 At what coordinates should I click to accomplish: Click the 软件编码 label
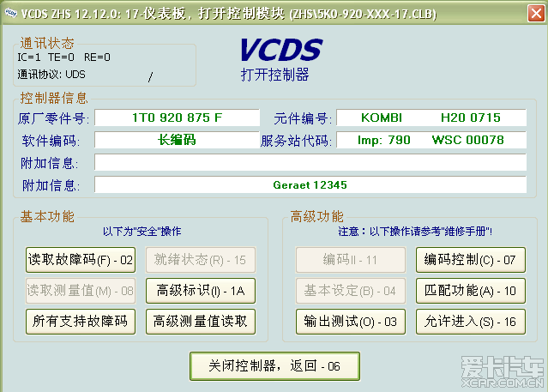(x=51, y=141)
